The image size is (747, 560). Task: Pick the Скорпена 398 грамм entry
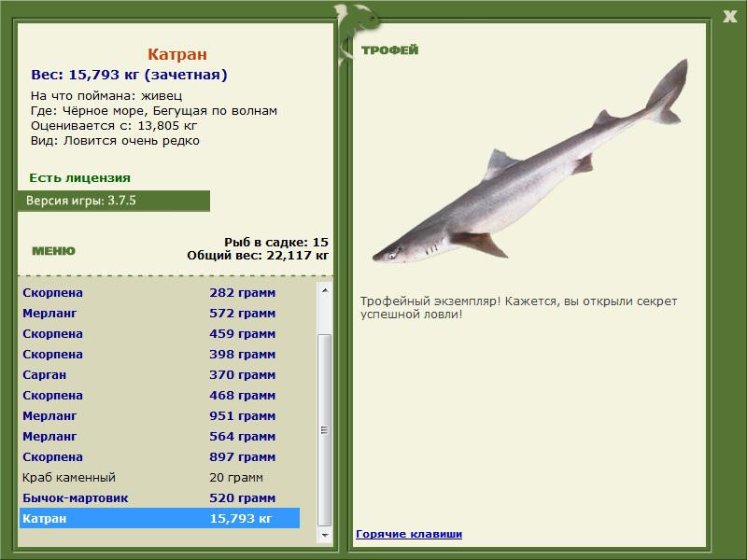(160, 354)
